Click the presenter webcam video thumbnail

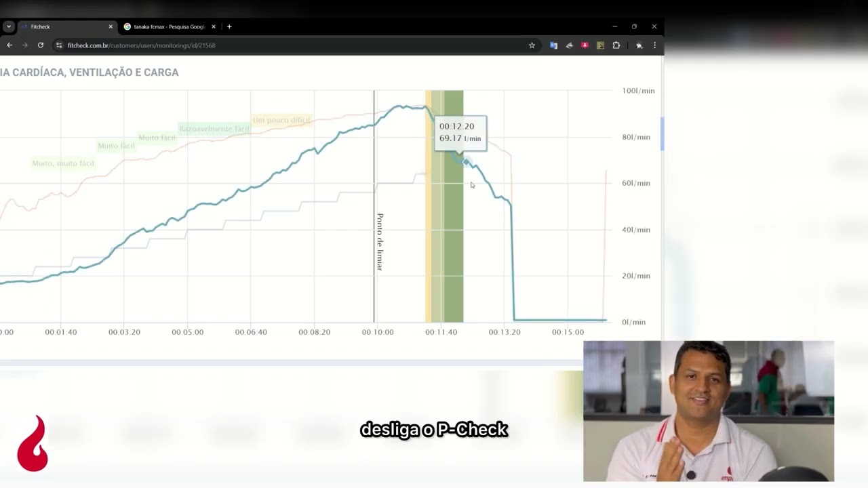[709, 411]
